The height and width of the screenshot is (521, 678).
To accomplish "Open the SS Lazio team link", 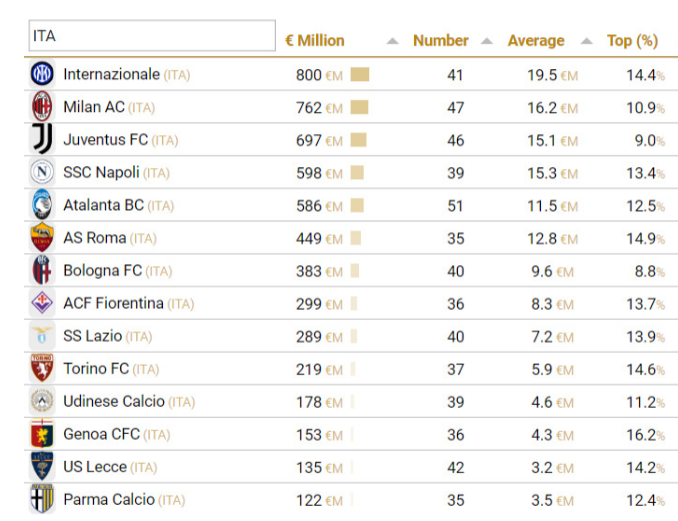I will (x=92, y=336).
